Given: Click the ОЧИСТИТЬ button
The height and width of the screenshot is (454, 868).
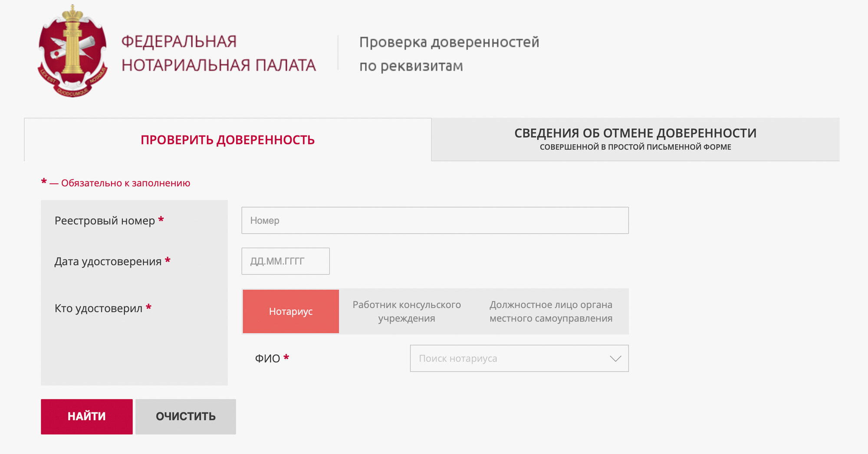Looking at the screenshot, I should (186, 417).
